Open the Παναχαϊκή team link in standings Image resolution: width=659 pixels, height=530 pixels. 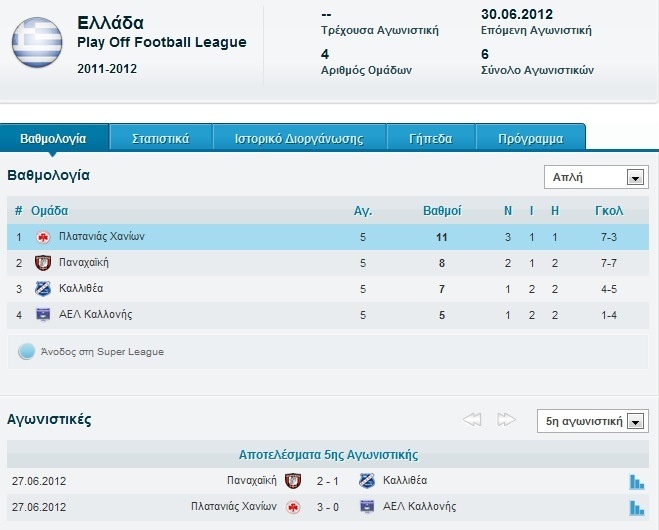[84, 263]
